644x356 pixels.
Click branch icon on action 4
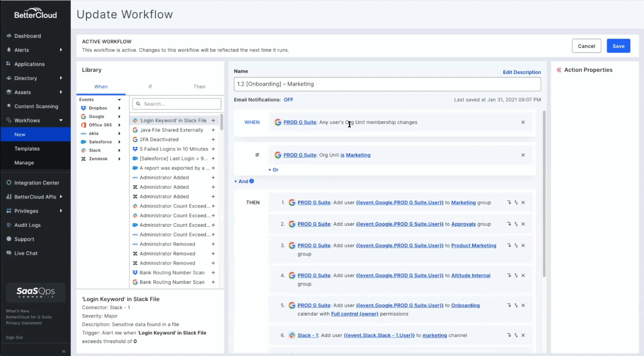pos(509,275)
